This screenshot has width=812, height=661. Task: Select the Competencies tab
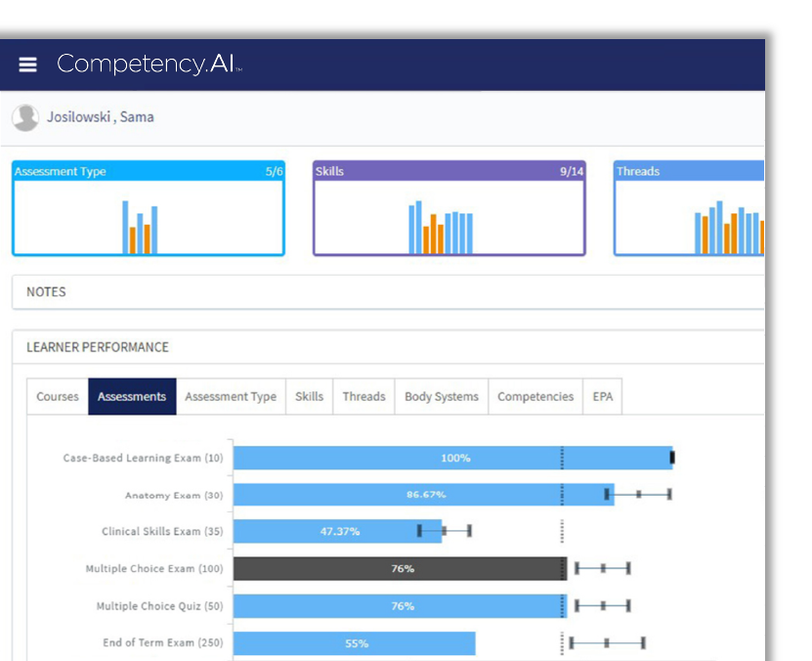click(535, 396)
